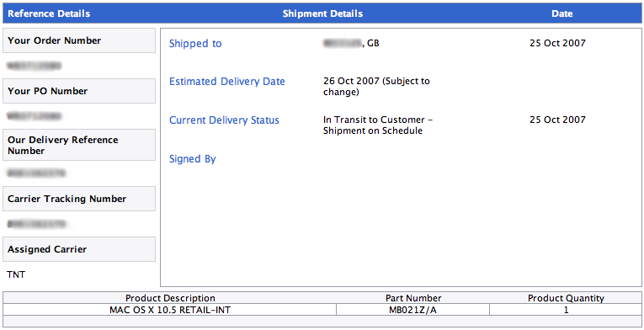644x330 pixels.
Task: Click the Carrier Tracking Number label box
Action: pos(79,199)
